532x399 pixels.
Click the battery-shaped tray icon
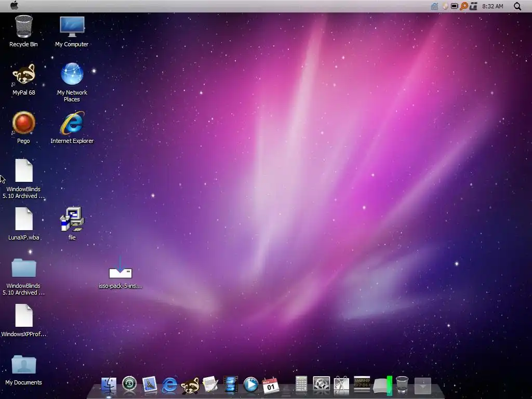pos(454,6)
